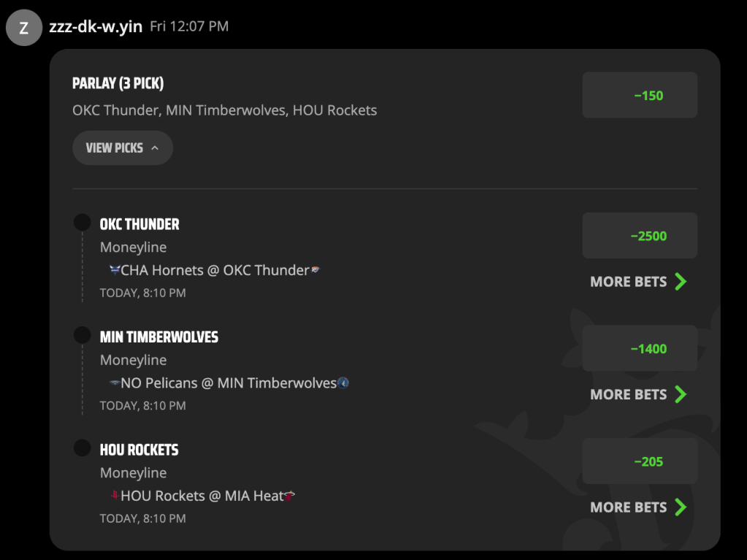Viewport: 747px width, 560px height.
Task: Select the Rockets moneyline -205 odds
Action: coord(640,461)
